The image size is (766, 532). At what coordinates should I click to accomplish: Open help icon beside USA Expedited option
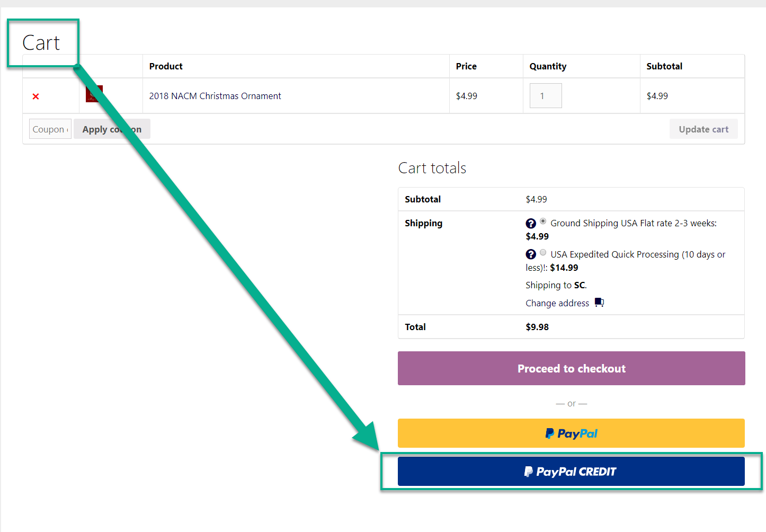pyautogui.click(x=531, y=254)
